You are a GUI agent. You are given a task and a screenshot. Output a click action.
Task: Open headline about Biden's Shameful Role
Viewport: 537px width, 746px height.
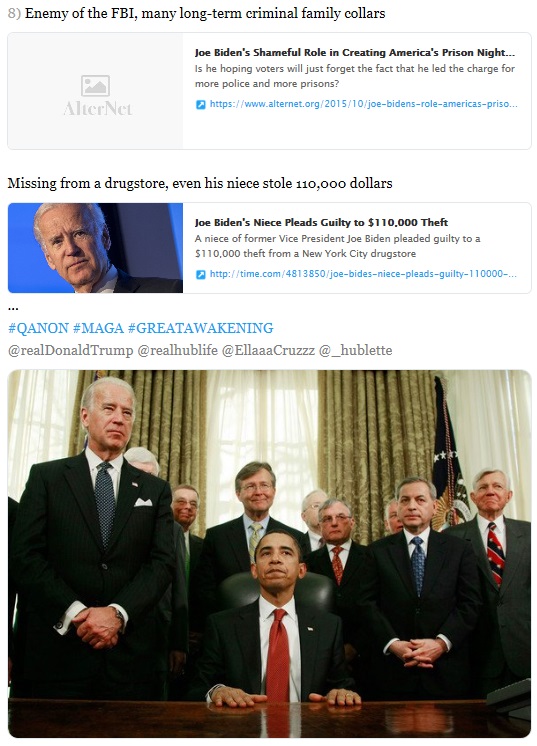point(355,52)
